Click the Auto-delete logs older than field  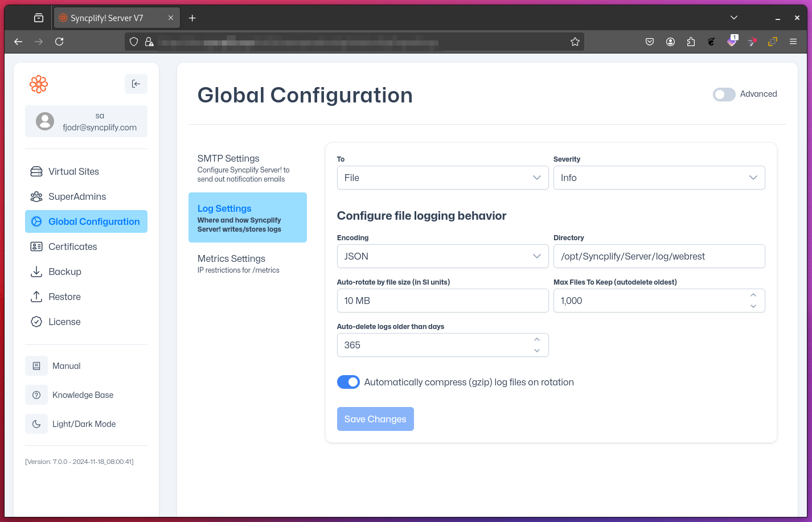tap(443, 345)
